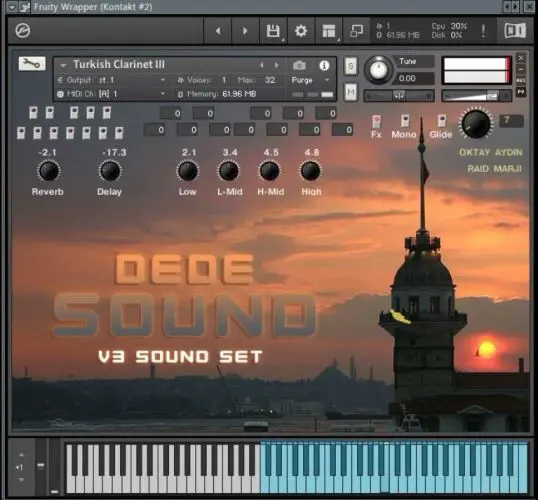Click the Low EQ knob

click(x=188, y=171)
